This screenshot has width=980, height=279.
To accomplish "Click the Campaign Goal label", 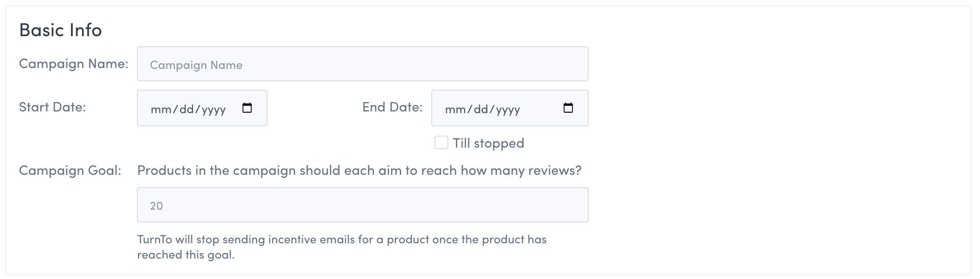I will [70, 171].
